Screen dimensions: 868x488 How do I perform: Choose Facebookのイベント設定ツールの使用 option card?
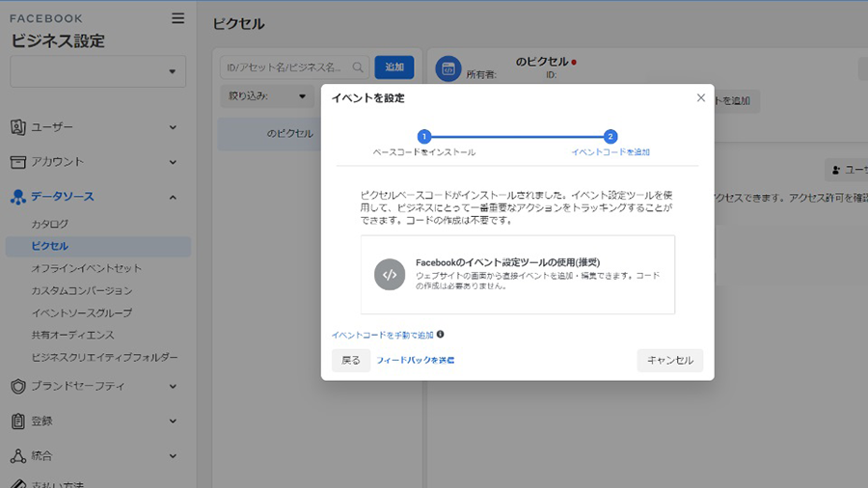point(518,275)
